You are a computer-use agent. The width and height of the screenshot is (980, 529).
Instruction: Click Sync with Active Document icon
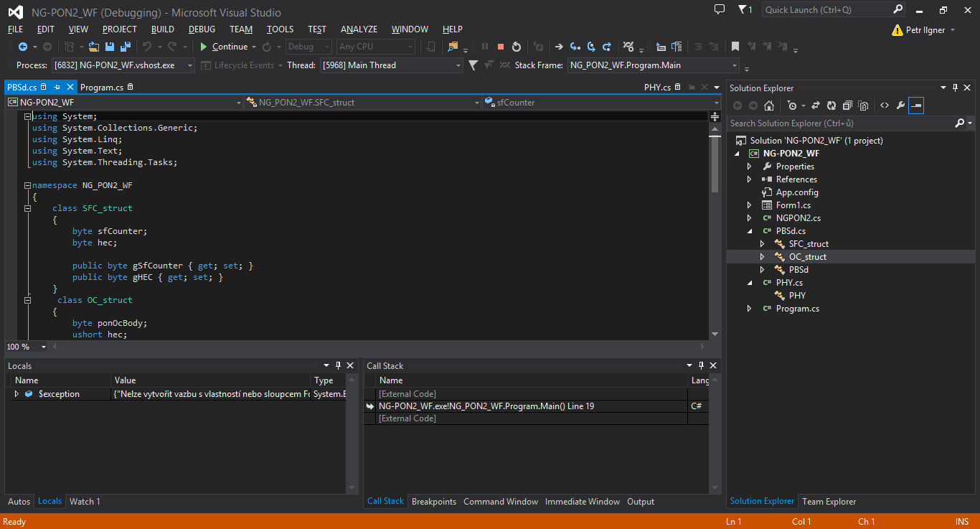tap(816, 106)
